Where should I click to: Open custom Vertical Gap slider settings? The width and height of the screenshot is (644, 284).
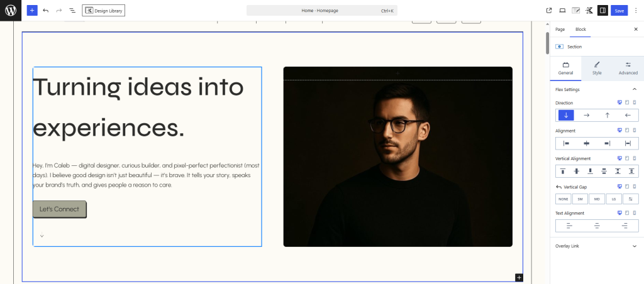(630, 199)
